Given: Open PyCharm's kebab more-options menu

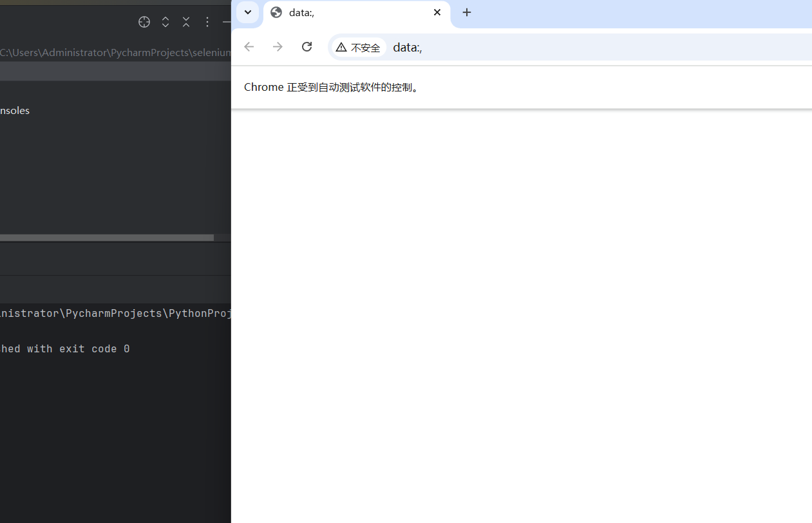Looking at the screenshot, I should pos(207,21).
